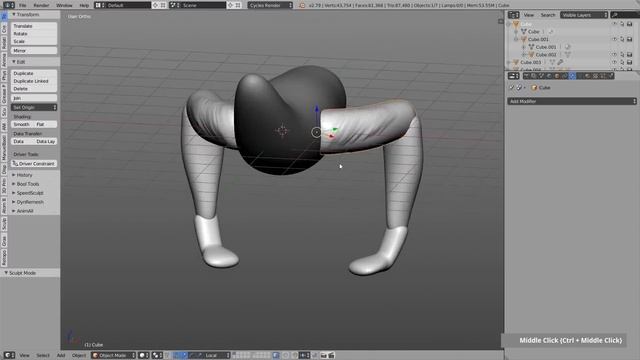Toggle visibility eye for Cube.003 object
This screenshot has width=640, height=360.
[x=614, y=62]
